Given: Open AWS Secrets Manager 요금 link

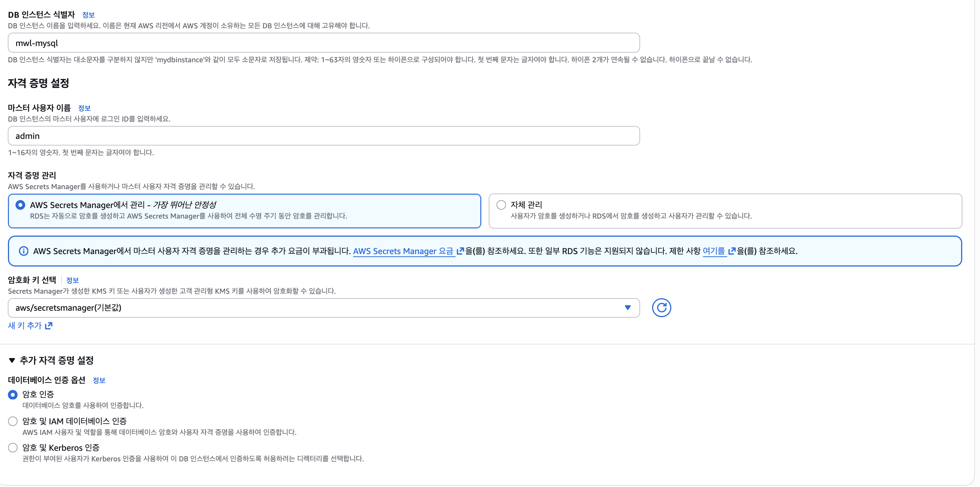Looking at the screenshot, I should [403, 251].
